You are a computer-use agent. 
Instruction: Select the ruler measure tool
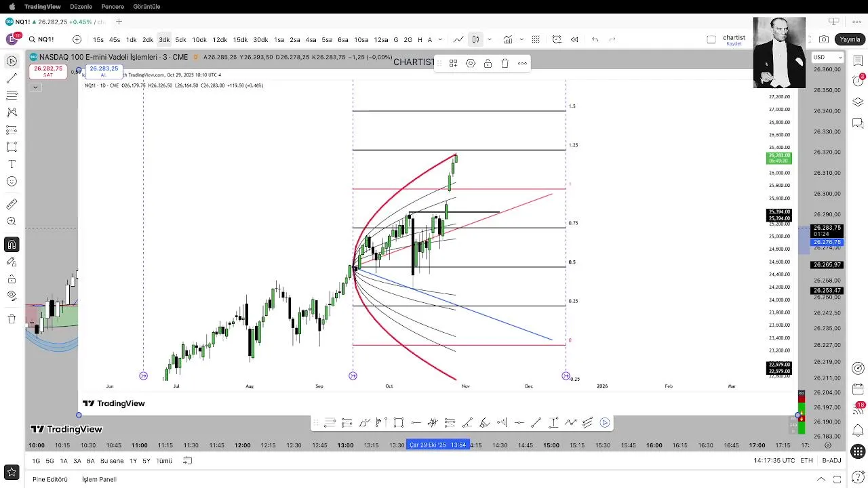tap(12, 204)
